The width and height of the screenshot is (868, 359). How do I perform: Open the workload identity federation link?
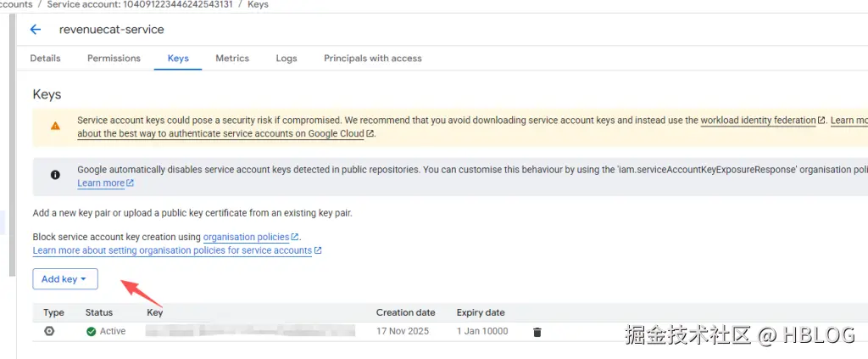coord(758,121)
